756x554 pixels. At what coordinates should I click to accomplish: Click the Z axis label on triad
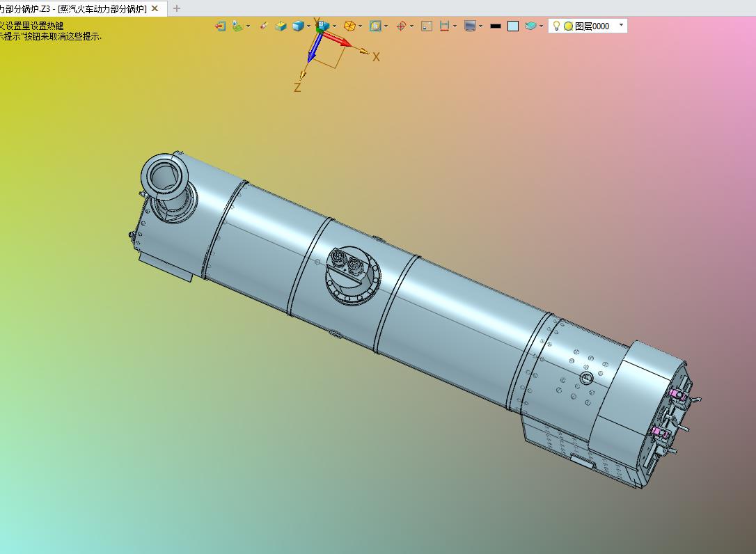click(297, 87)
